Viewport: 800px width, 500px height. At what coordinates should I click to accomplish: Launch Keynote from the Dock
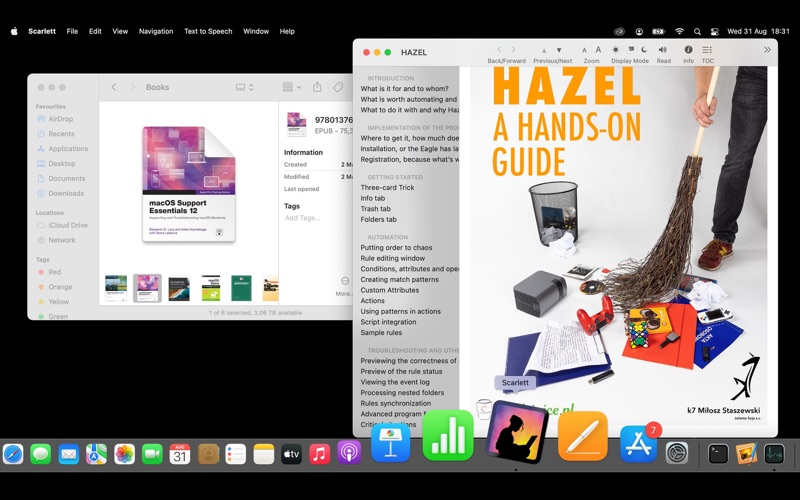tap(390, 443)
